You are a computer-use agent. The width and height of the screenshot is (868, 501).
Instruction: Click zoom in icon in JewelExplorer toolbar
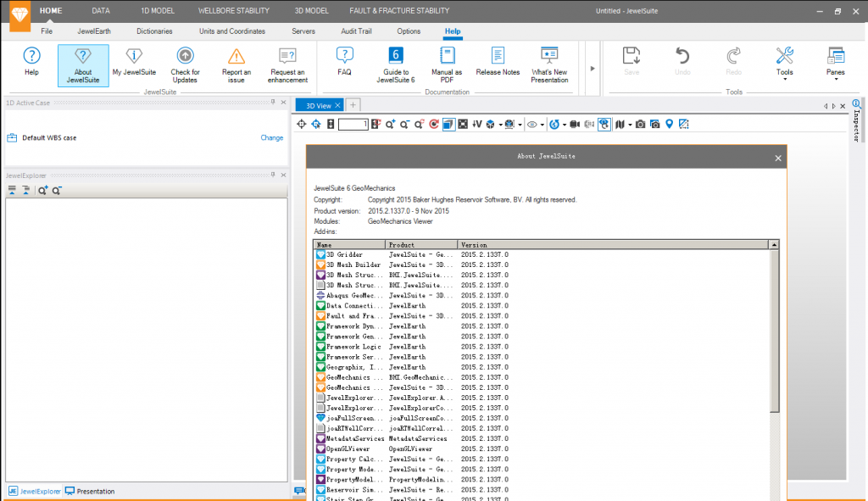coord(42,191)
